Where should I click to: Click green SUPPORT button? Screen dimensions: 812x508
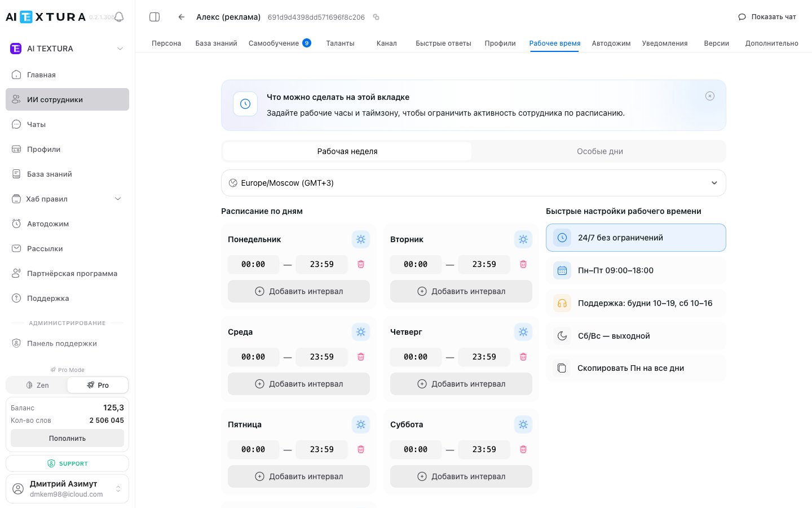click(67, 463)
